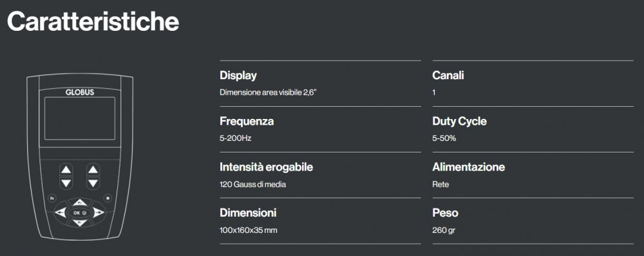Select the Frequenza 5-200Hz value
Screen dimensions: 644x256
click(235, 138)
